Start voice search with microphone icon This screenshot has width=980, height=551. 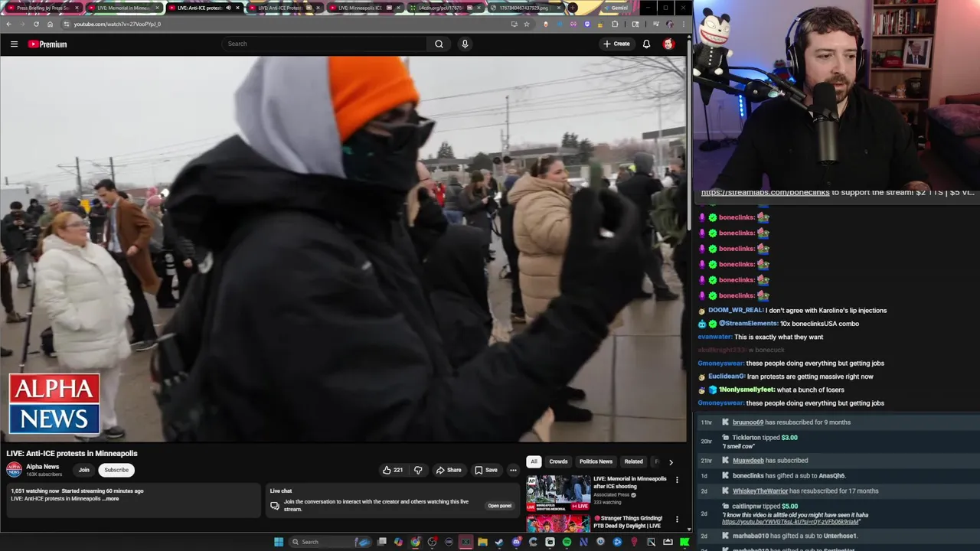tap(464, 44)
